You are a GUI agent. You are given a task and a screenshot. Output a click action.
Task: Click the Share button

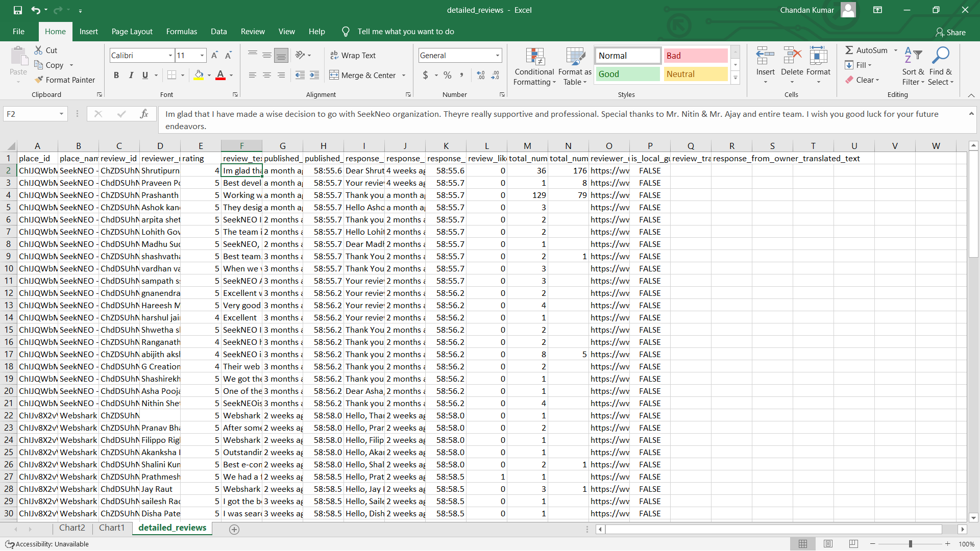point(950,32)
